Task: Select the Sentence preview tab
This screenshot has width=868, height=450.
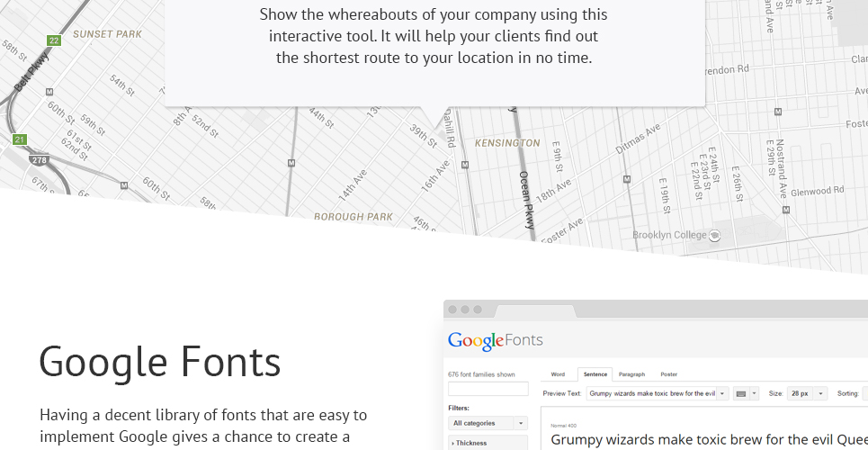Action: click(x=595, y=374)
